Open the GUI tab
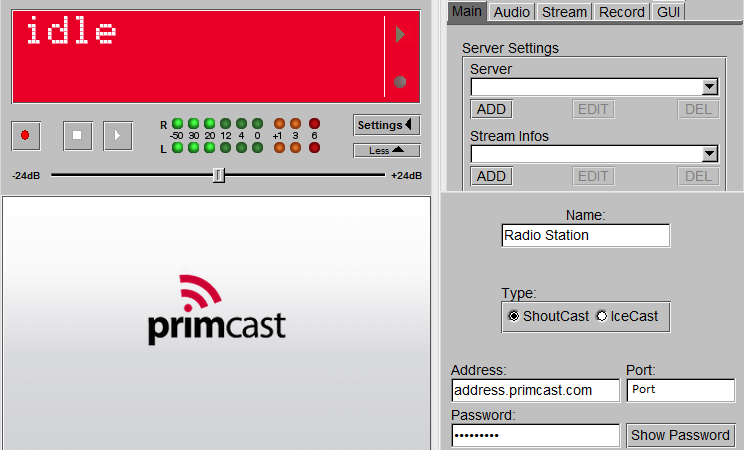 point(669,12)
